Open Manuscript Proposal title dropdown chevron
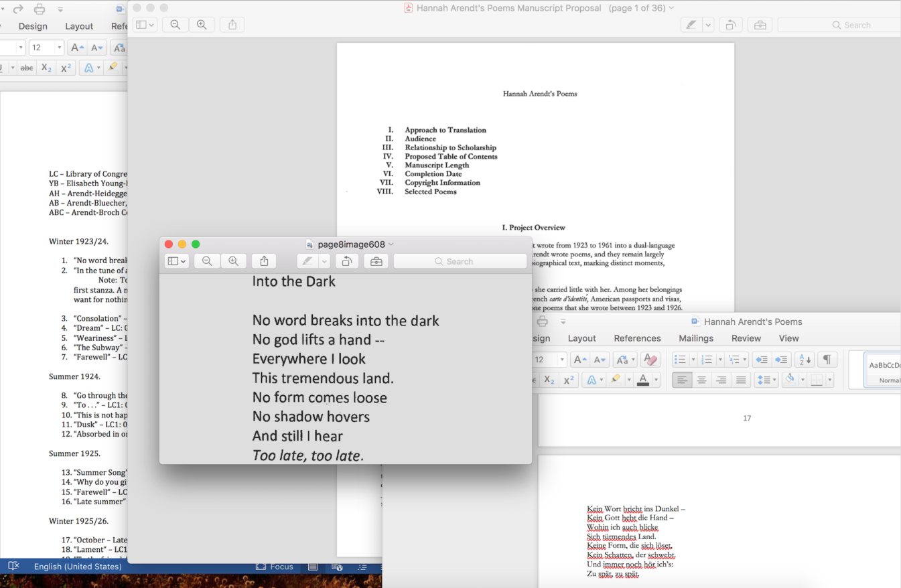The height and width of the screenshot is (588, 901). click(x=671, y=8)
